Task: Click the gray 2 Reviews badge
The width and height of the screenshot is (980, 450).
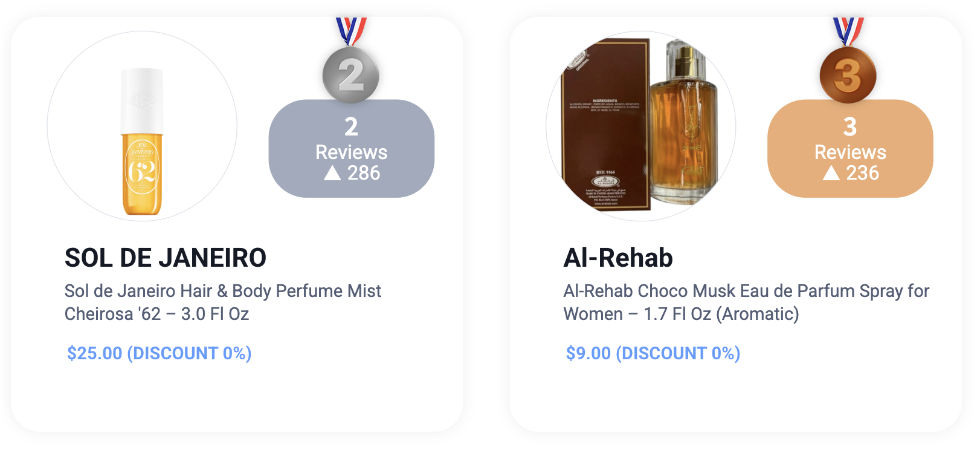Action: [352, 148]
